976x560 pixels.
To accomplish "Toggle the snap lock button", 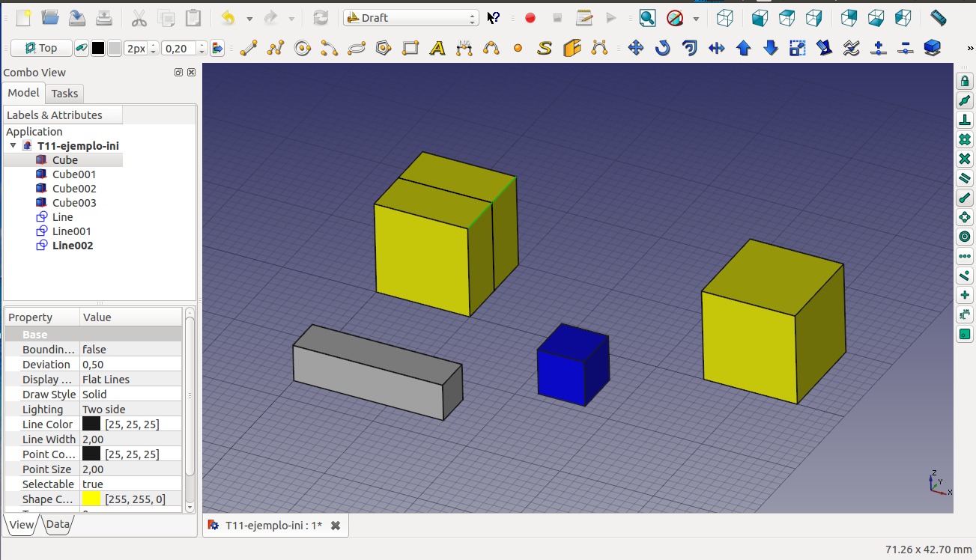I will (x=965, y=81).
